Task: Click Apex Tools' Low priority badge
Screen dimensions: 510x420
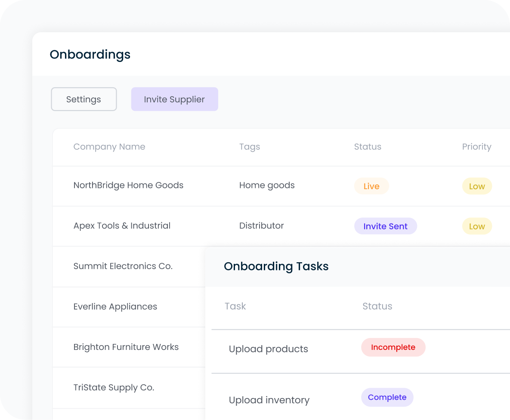Action: 476,226
